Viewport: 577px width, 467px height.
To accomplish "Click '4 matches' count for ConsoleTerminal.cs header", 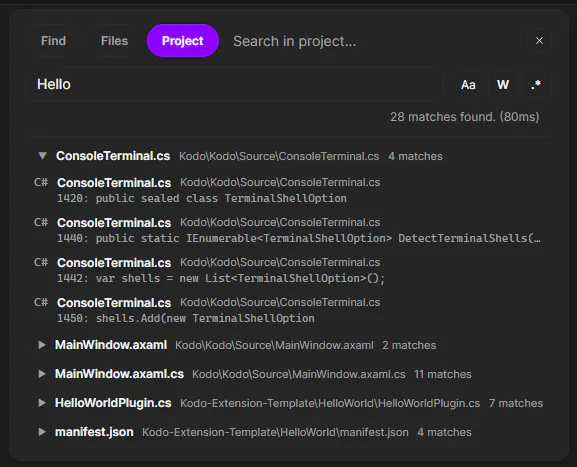I will click(x=415, y=156).
